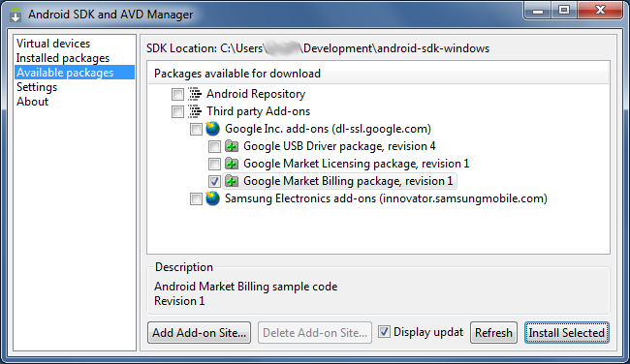Image resolution: width=630 pixels, height=364 pixels.
Task: Open the About page
Action: click(32, 102)
